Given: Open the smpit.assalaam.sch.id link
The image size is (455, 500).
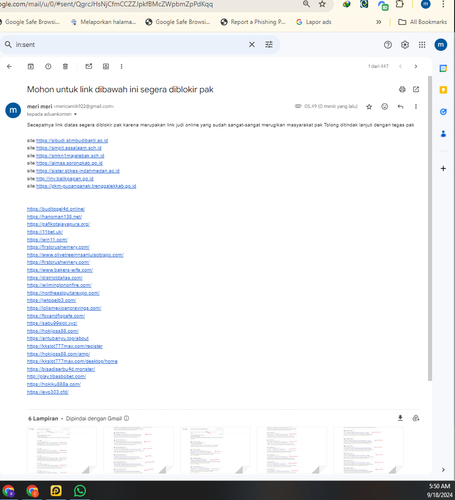Looking at the screenshot, I should (69, 148).
